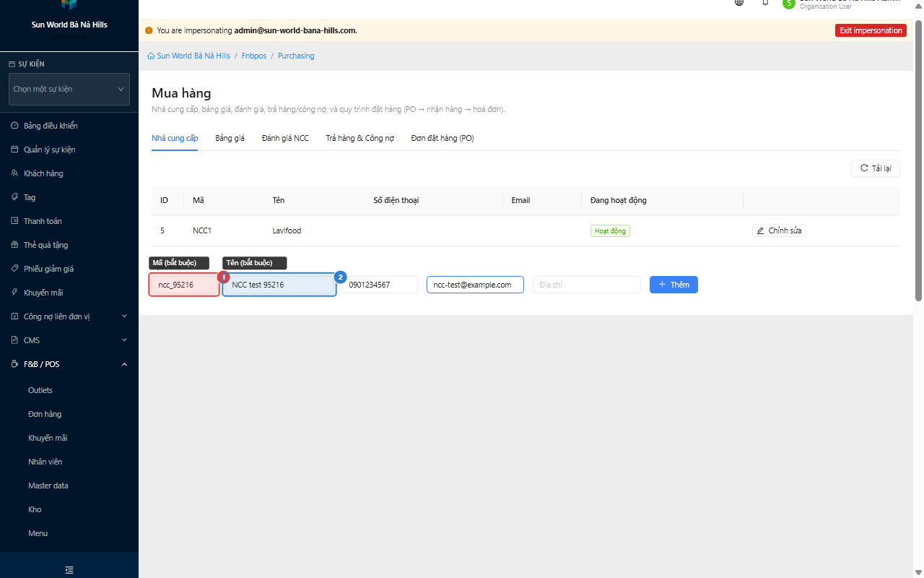Expand the Công nợ liên đơn vị submenu
This screenshot has height=578, width=924.
click(x=124, y=316)
